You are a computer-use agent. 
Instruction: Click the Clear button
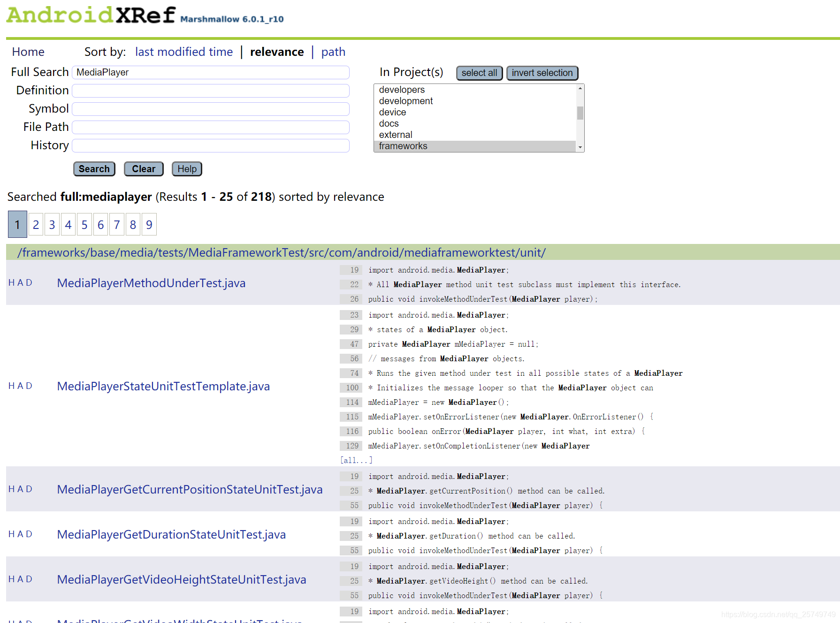pos(144,169)
